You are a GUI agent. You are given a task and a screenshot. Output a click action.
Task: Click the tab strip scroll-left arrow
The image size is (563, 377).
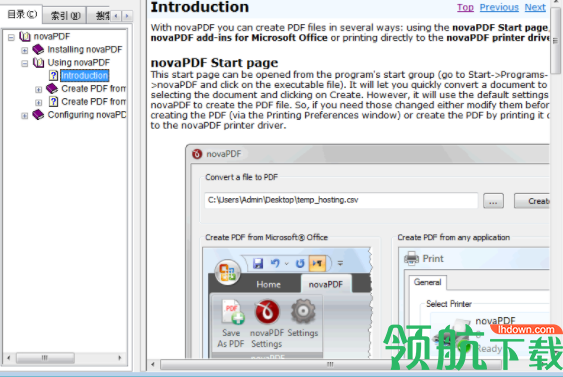tap(116, 16)
